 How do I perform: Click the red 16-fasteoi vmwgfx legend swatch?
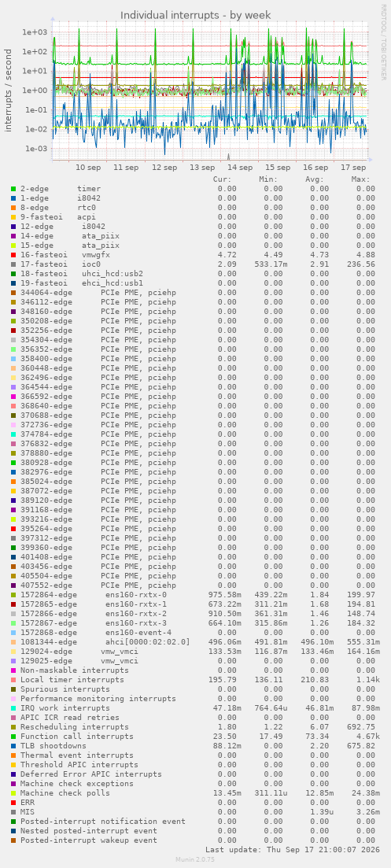pyautogui.click(x=13, y=255)
